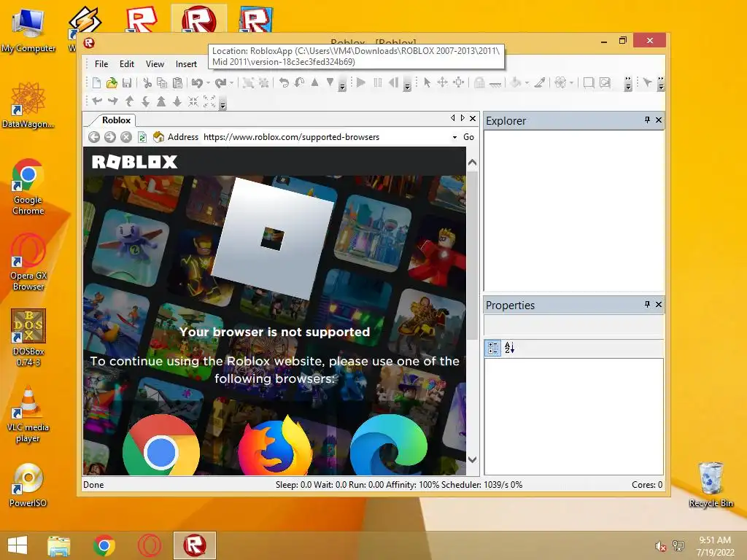Open the Undo history dropdown arrow
747x560 pixels.
tap(208, 83)
